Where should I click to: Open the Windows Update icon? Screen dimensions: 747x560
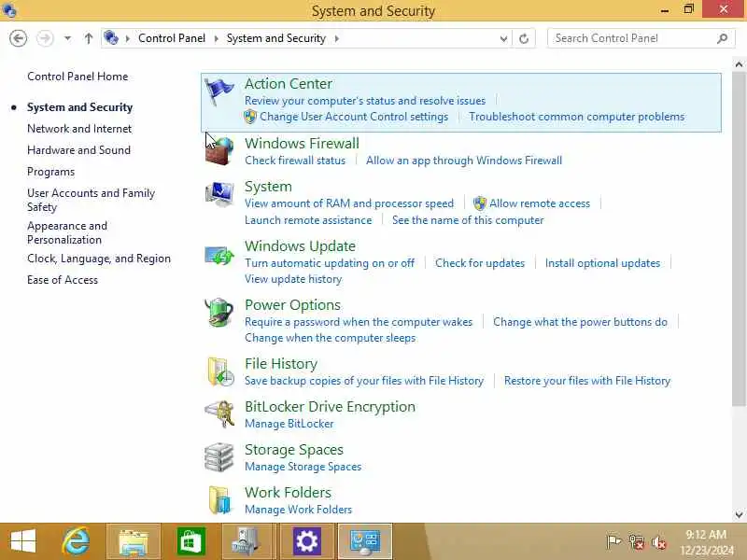click(x=219, y=255)
